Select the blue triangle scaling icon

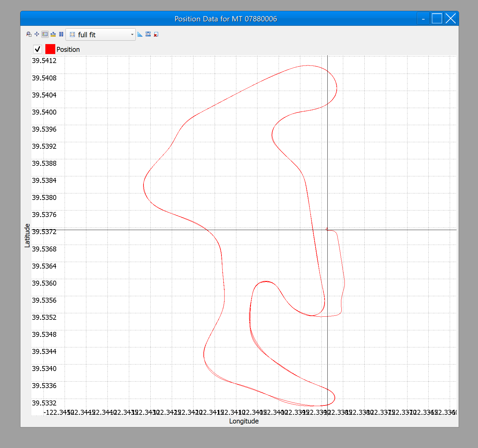click(x=140, y=34)
